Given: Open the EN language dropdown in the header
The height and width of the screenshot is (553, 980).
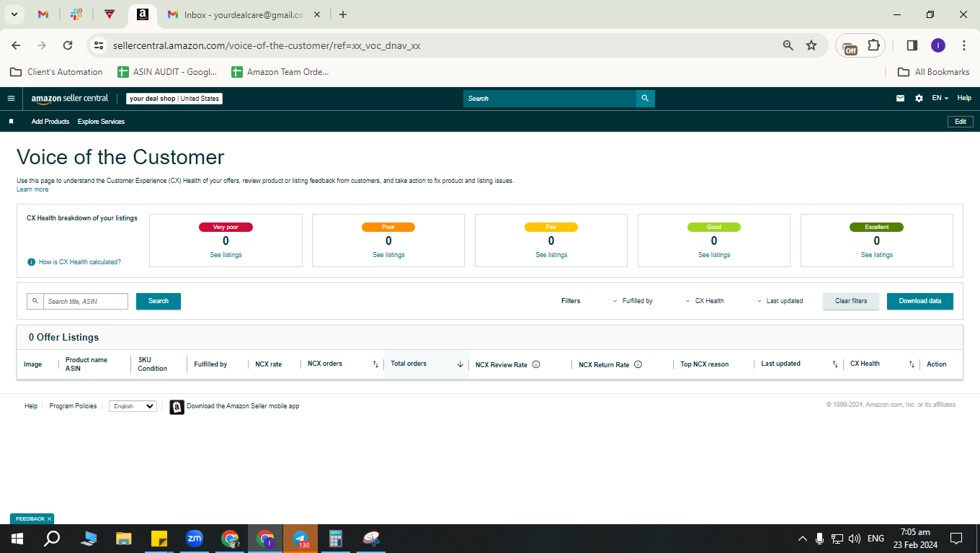Looking at the screenshot, I should point(940,99).
